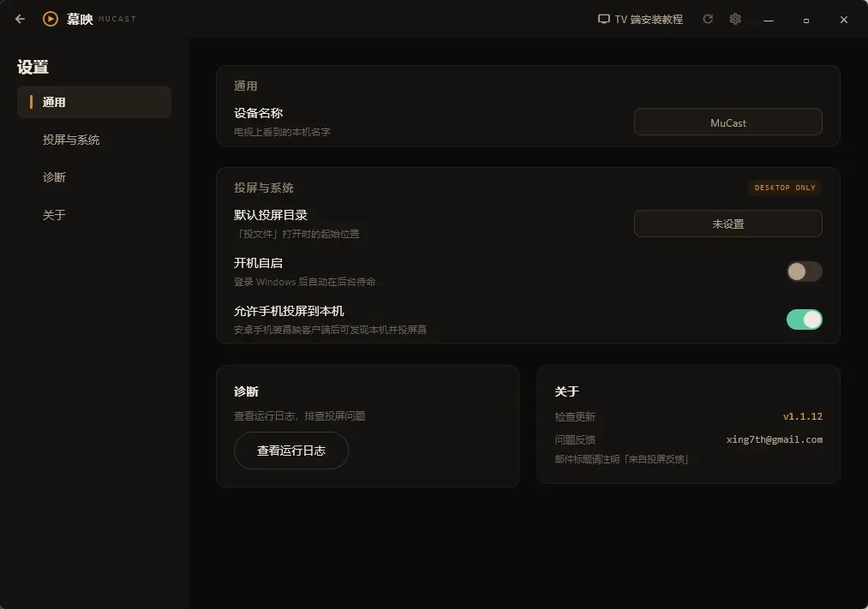Go back with the arrow icon
The width and height of the screenshot is (868, 609).
20,19
